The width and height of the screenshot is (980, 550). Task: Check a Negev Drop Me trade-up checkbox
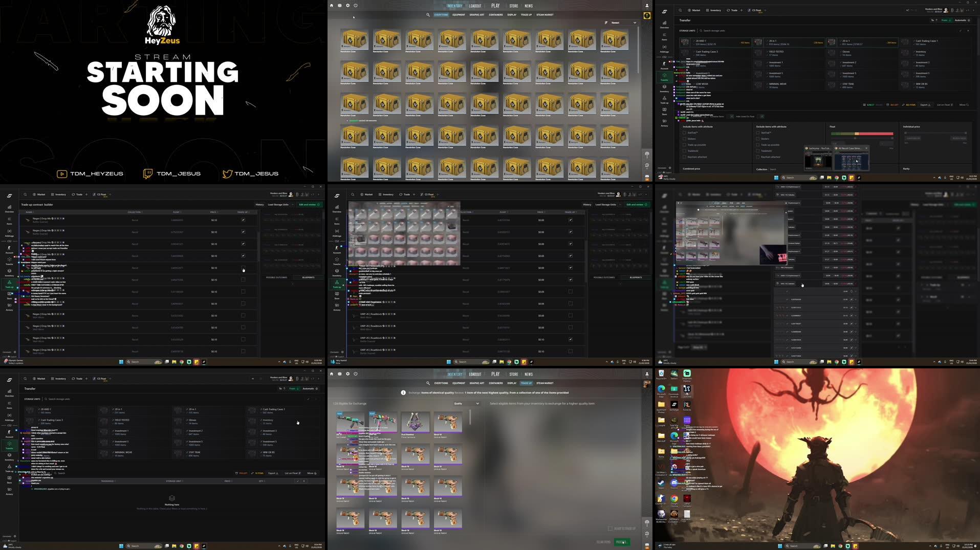click(243, 219)
